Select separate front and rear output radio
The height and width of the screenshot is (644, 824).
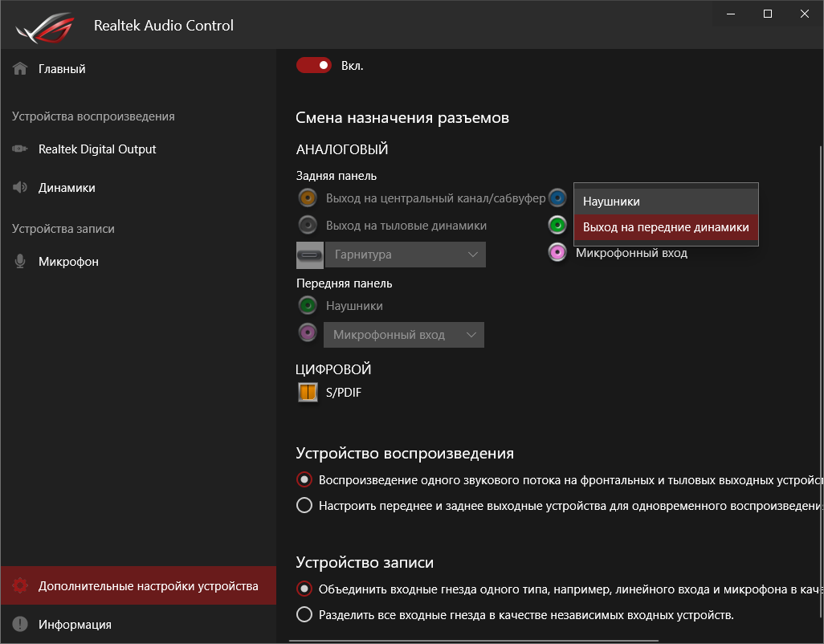(x=304, y=506)
